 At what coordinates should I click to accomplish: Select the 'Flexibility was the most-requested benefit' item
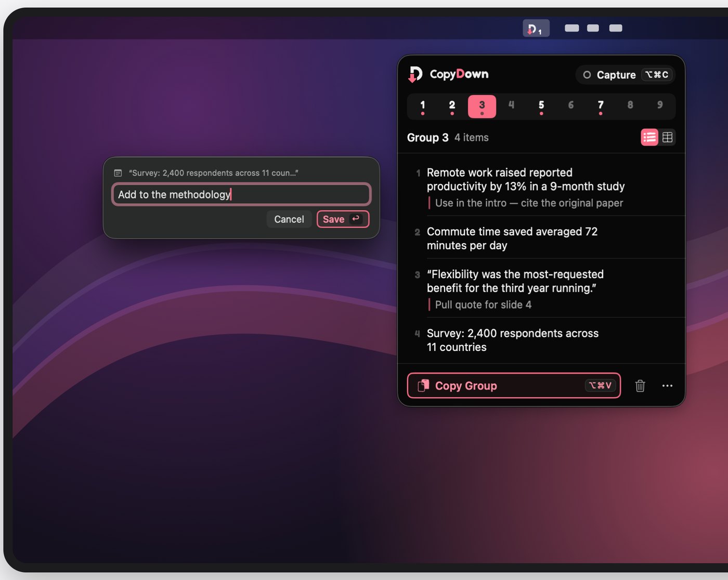(541, 289)
